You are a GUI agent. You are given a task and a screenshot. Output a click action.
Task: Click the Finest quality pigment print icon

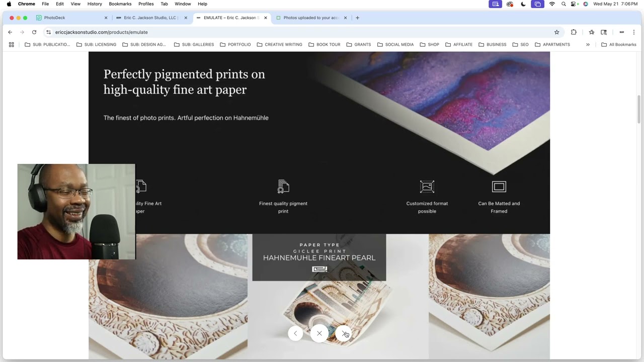click(283, 187)
